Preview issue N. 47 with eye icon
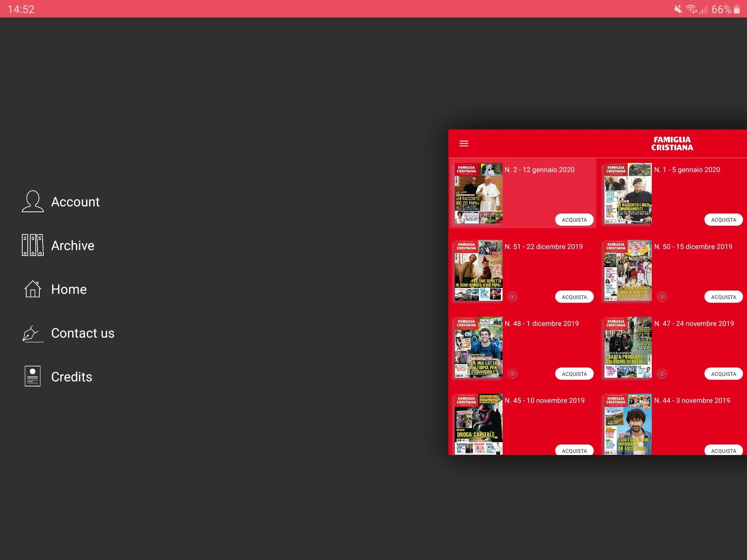Image resolution: width=747 pixels, height=560 pixels. (x=662, y=374)
